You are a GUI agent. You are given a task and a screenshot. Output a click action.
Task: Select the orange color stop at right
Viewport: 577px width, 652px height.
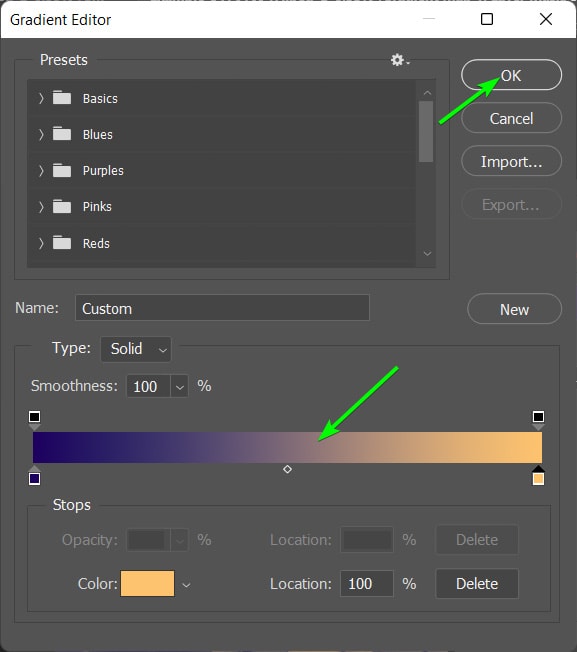pos(538,476)
